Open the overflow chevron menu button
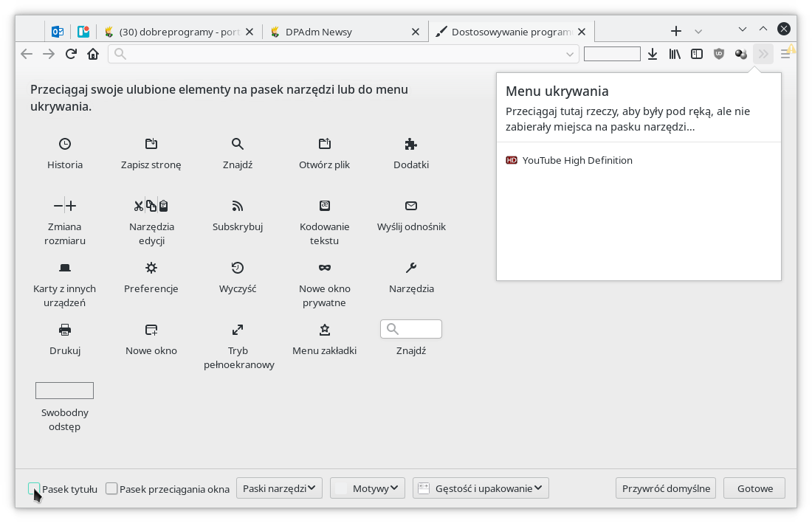Viewport: 812px width, 523px height. pyautogui.click(x=763, y=54)
